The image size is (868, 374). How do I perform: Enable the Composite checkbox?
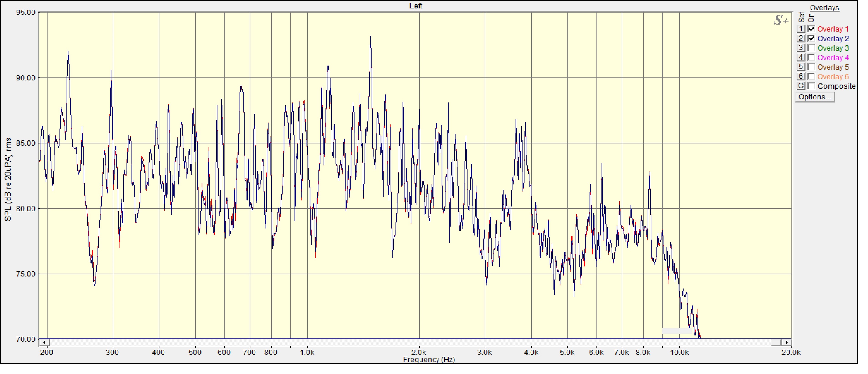point(811,86)
